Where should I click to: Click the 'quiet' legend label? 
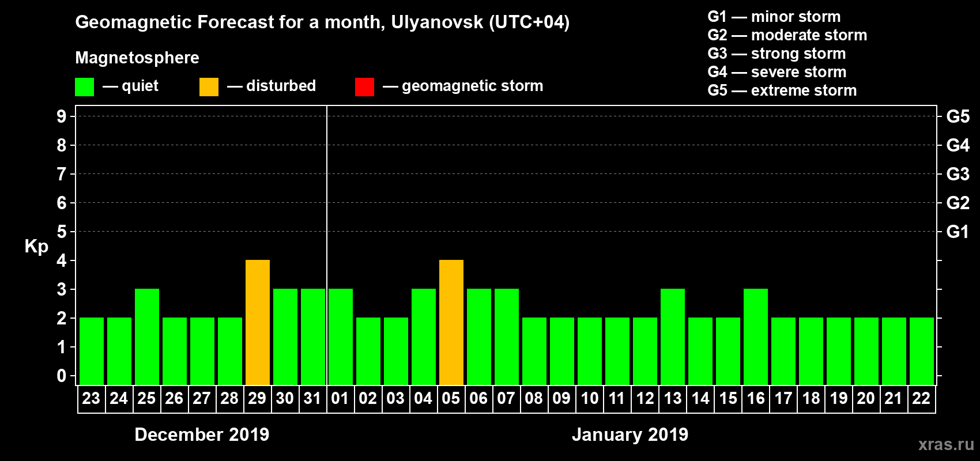pos(140,86)
